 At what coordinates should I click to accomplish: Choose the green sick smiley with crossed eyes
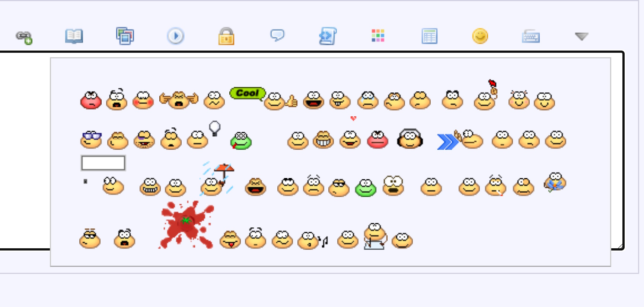[x=241, y=140]
